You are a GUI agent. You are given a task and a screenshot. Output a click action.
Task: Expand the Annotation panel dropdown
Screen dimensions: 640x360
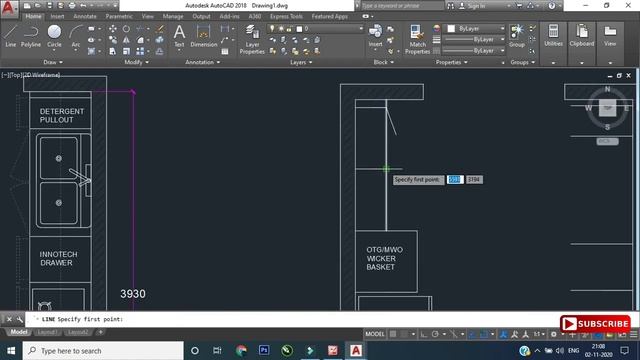202,62
